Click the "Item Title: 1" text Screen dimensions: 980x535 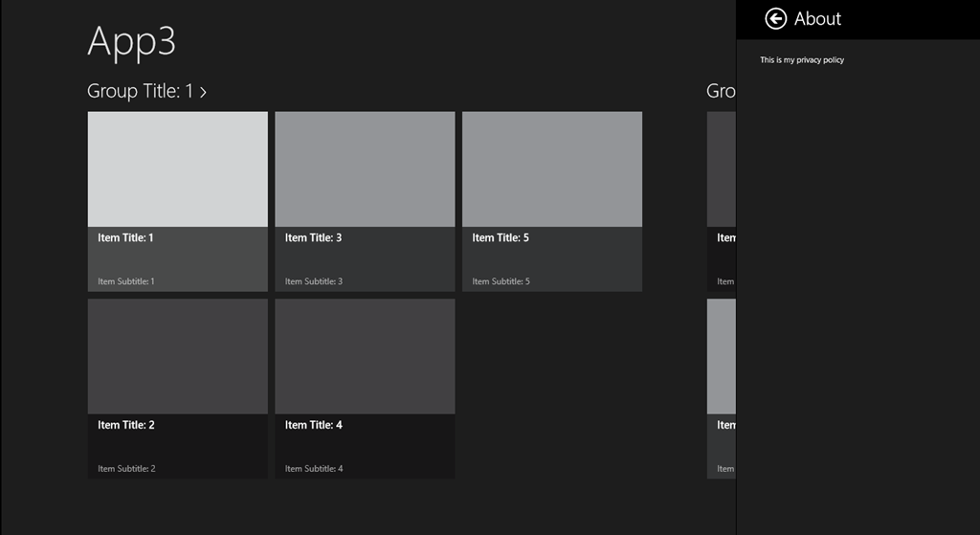(125, 237)
